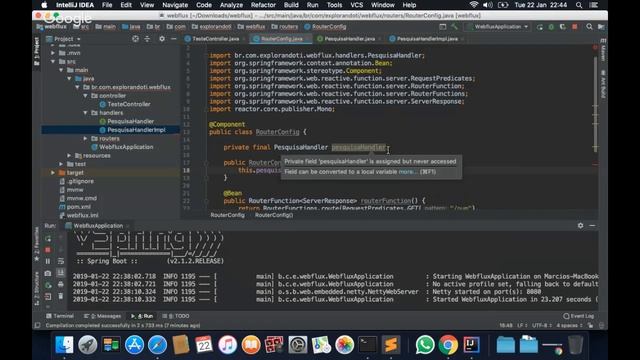Image resolution: width=640 pixels, height=360 pixels.
Task: Toggle tool window bars icon in status bar
Action: point(37,325)
